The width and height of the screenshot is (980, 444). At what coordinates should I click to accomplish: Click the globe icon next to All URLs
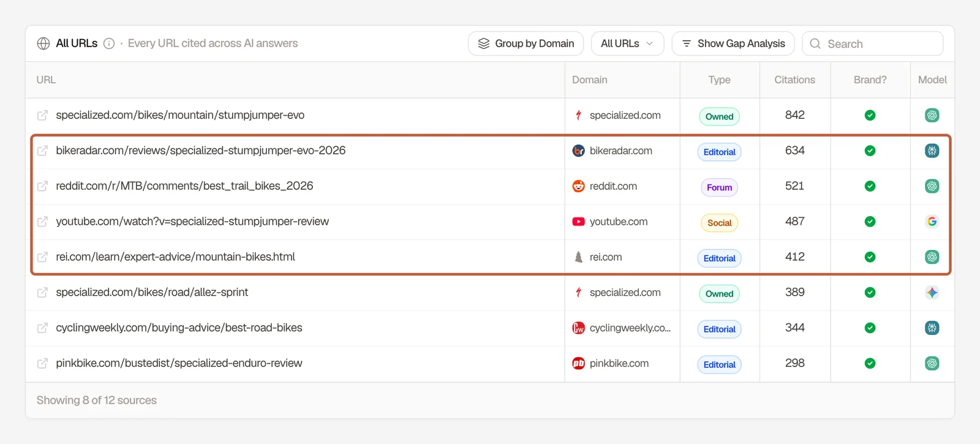pos(43,43)
